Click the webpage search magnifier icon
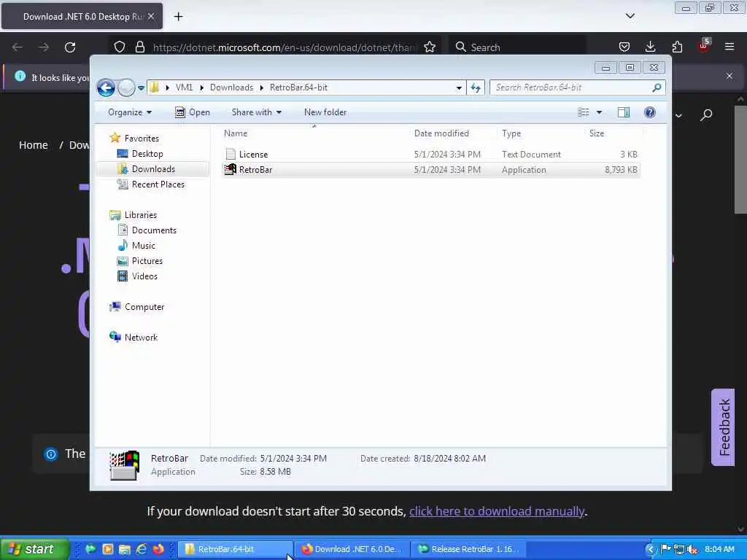This screenshot has height=560, width=747. (x=706, y=114)
